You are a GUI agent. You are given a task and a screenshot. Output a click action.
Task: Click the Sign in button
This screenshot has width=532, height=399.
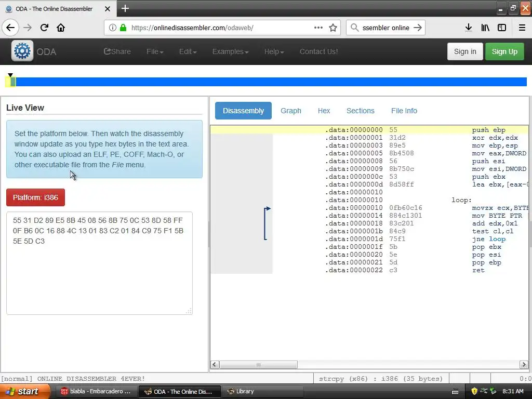pos(465,51)
